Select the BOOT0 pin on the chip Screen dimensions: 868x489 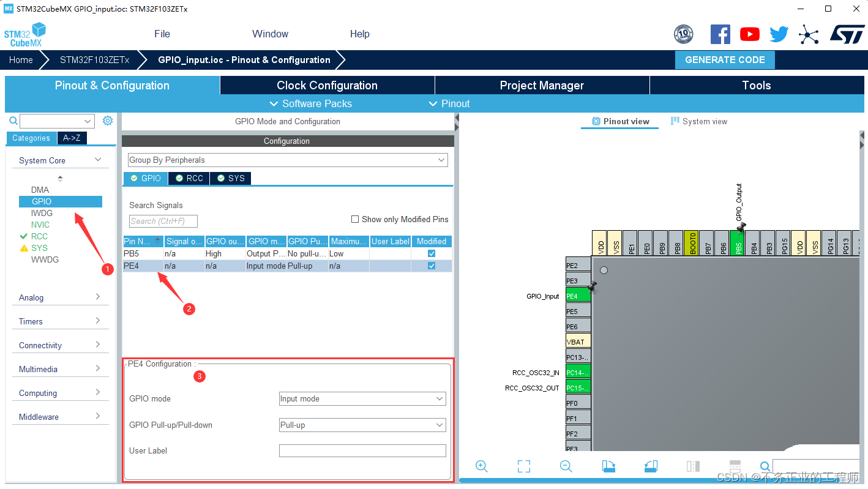click(691, 242)
